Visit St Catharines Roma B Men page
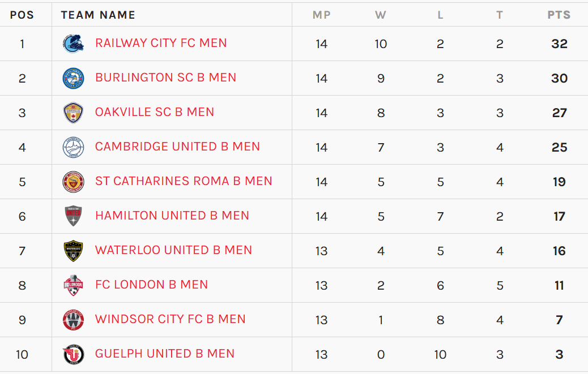Viewport: 588px width, 374px height. [184, 181]
